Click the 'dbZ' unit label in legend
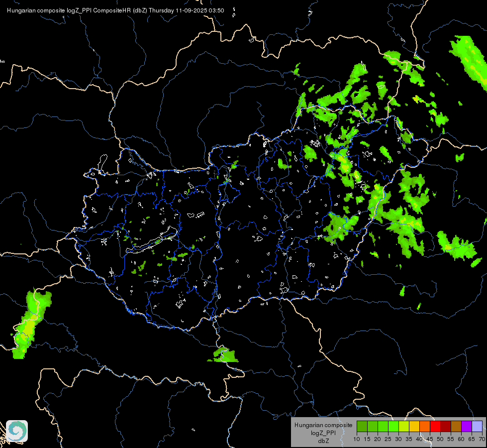Image resolution: width=487 pixels, height=448 pixels. [x=323, y=441]
